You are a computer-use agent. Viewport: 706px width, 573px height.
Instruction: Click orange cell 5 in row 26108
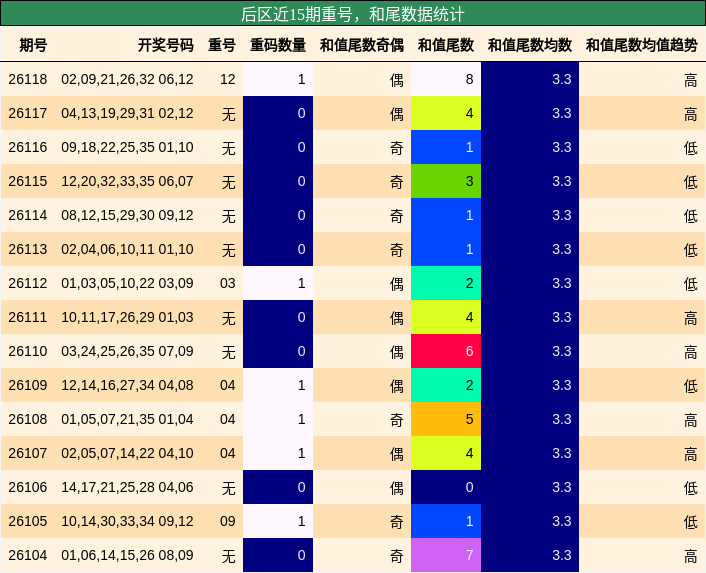point(446,419)
